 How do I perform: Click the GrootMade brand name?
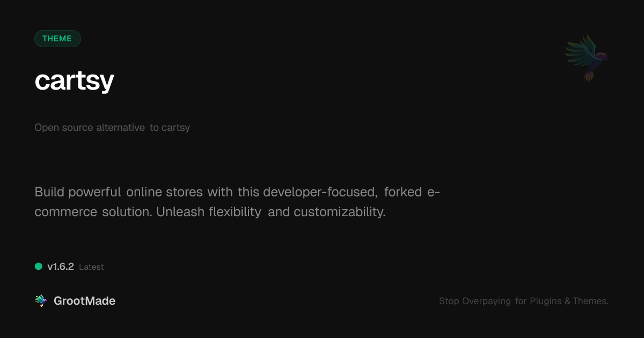point(84,301)
